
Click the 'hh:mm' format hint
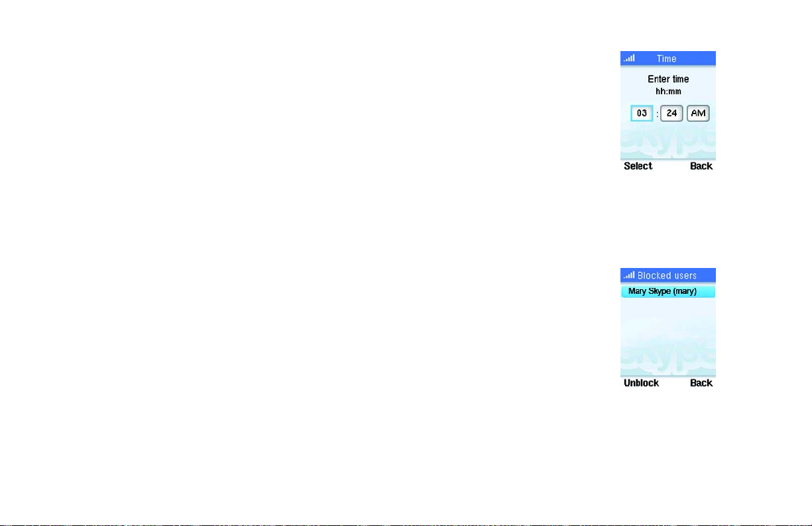[x=668, y=92]
